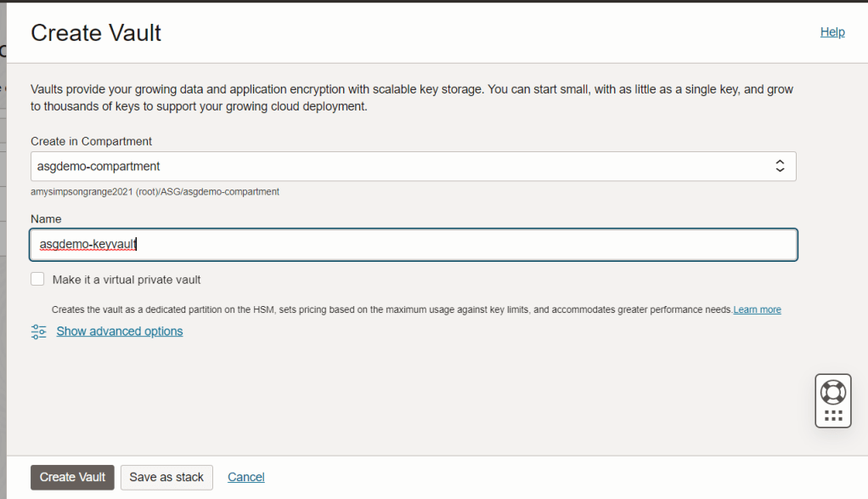Click the compartment path text under the selector
Screen dimensions: 868x499
point(155,192)
